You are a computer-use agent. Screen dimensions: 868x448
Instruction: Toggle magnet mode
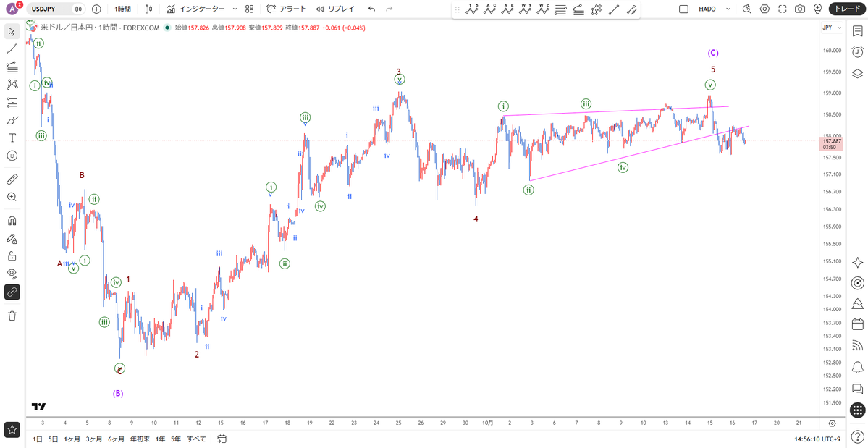tap(12, 221)
